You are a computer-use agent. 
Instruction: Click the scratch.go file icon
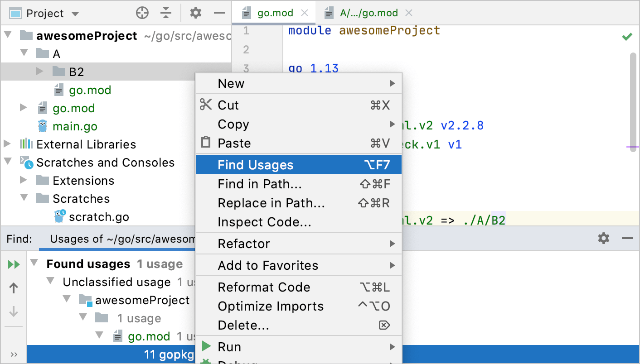59,216
